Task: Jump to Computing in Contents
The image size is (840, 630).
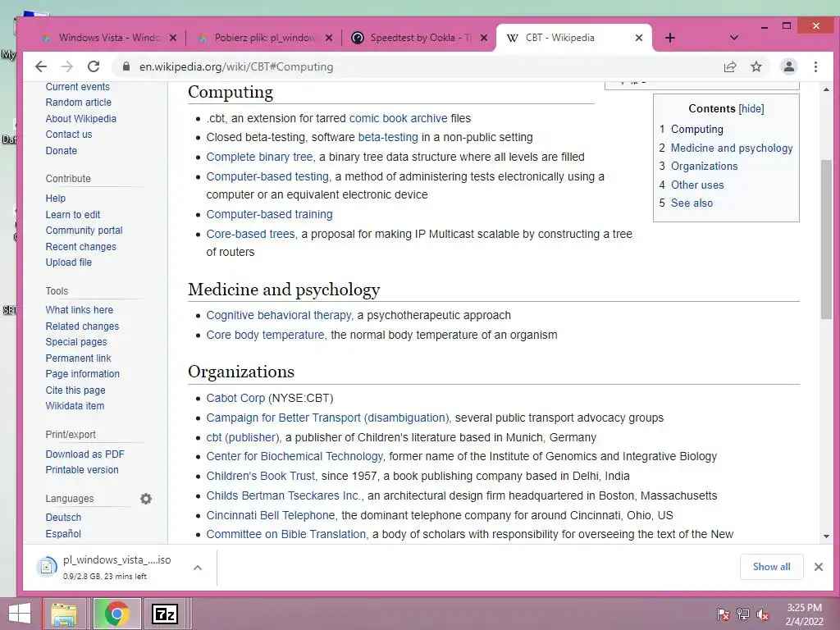Action: click(x=697, y=129)
